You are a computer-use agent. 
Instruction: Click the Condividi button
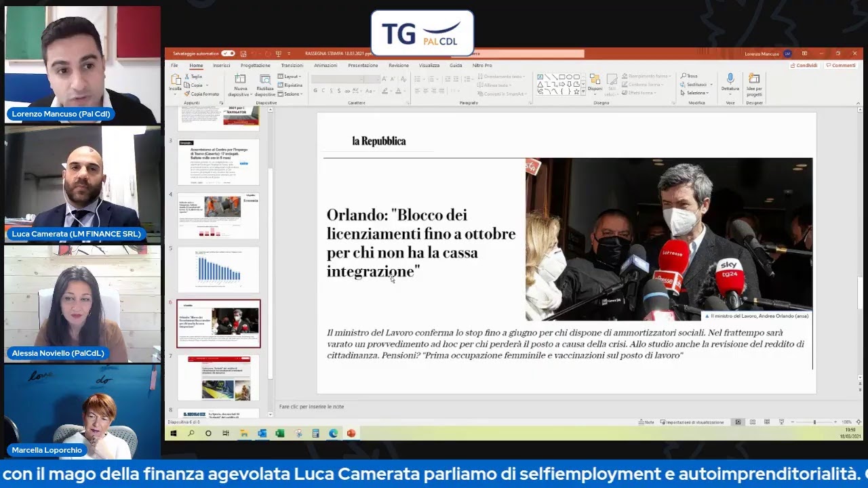(x=804, y=66)
